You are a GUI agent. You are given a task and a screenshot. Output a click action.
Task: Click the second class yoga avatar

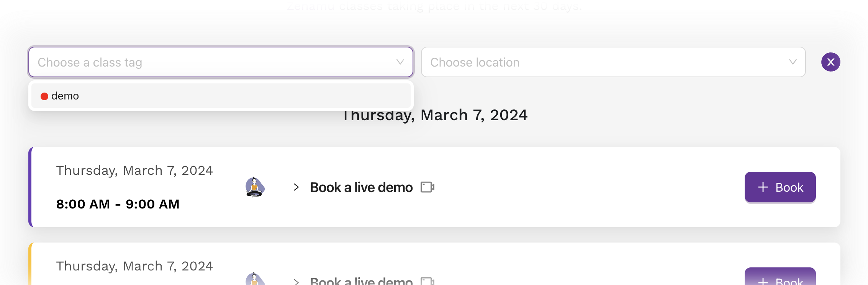coord(255,278)
